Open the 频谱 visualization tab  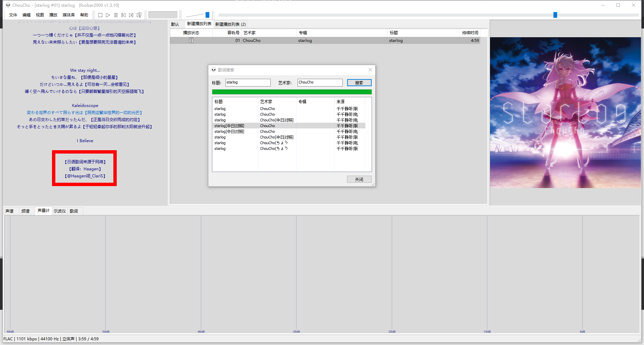pyautogui.click(x=25, y=211)
